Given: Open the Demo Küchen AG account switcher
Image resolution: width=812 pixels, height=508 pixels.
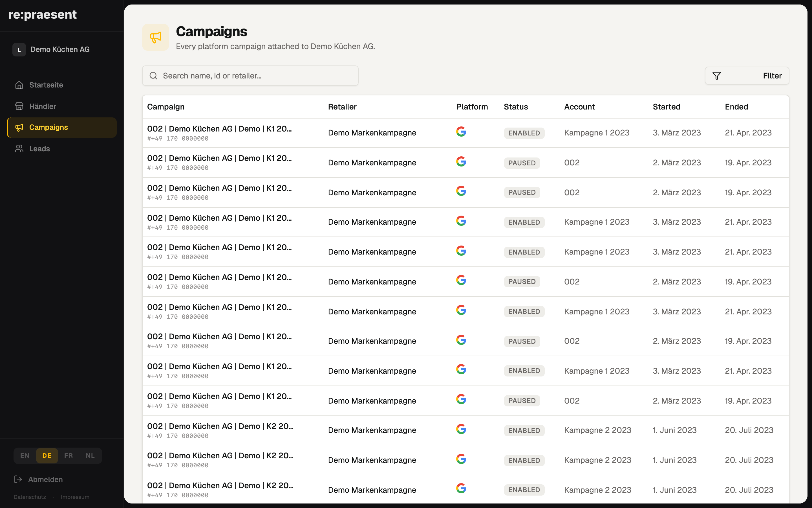Looking at the screenshot, I should 62,50.
